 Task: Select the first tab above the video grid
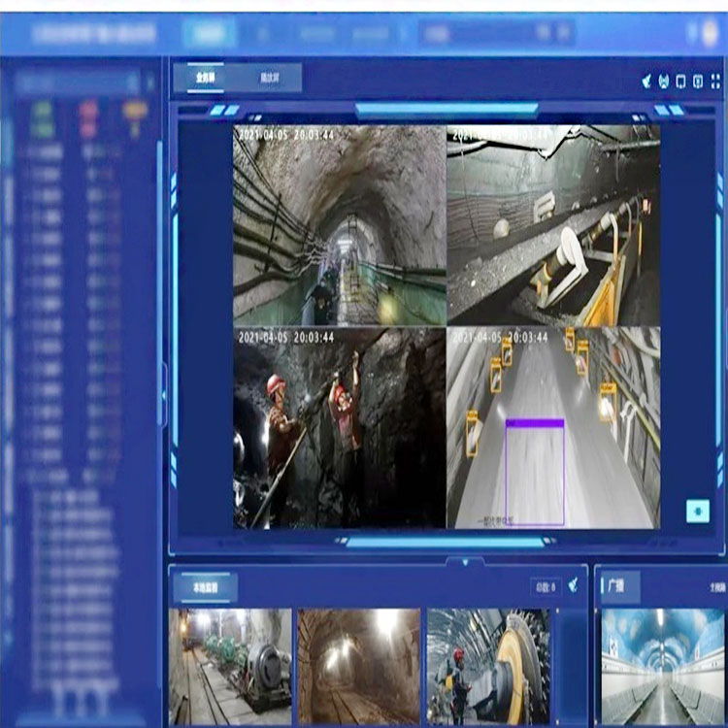[206, 78]
